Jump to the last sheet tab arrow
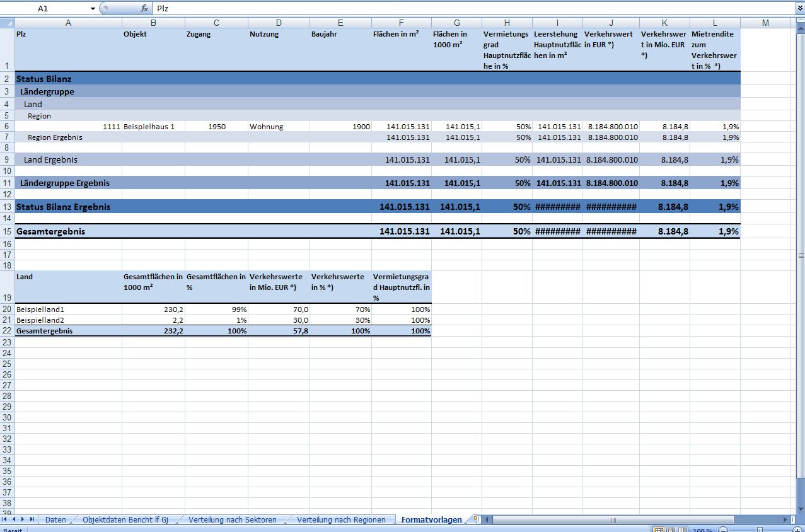The width and height of the screenshot is (805, 532). tap(32, 519)
